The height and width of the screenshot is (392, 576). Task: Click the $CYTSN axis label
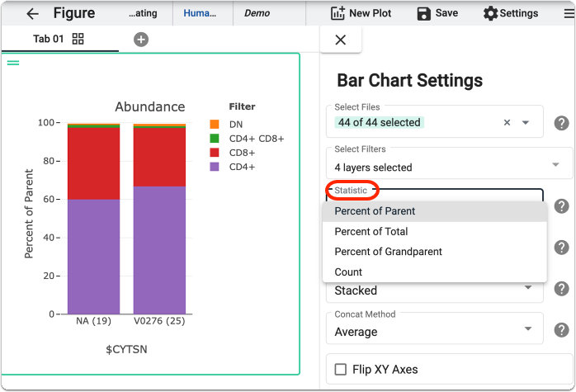[x=126, y=349]
